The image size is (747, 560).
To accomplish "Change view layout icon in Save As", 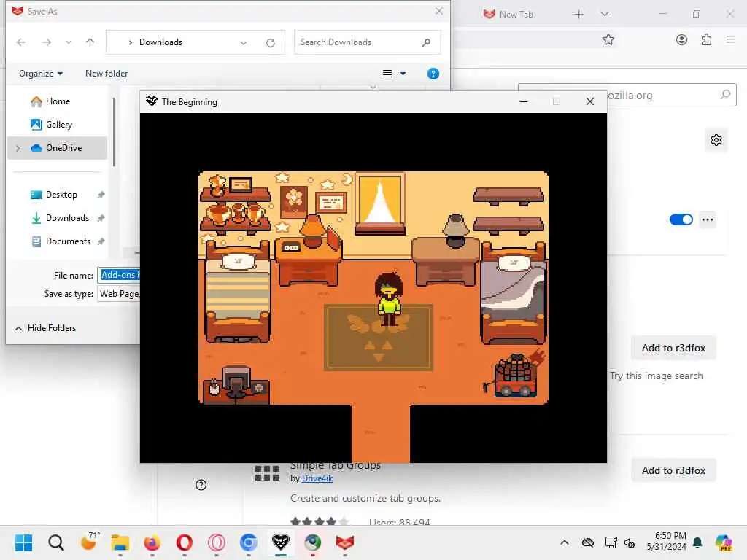I will pos(387,74).
